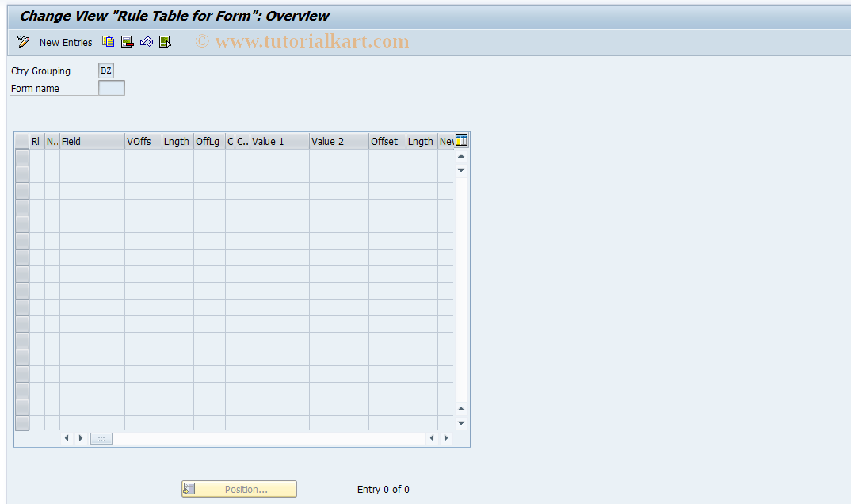The width and height of the screenshot is (851, 504).
Task: Click the Copy As icon
Action: tap(108, 42)
